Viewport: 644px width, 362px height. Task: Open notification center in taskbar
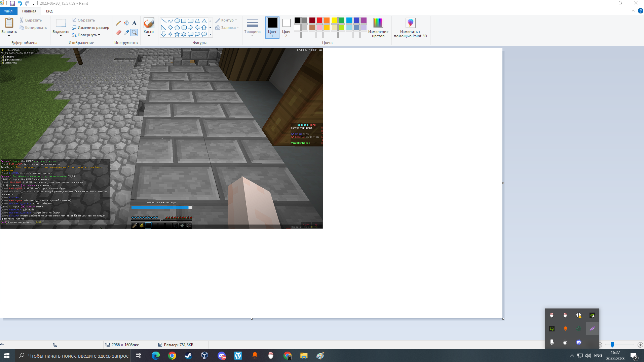click(x=634, y=356)
